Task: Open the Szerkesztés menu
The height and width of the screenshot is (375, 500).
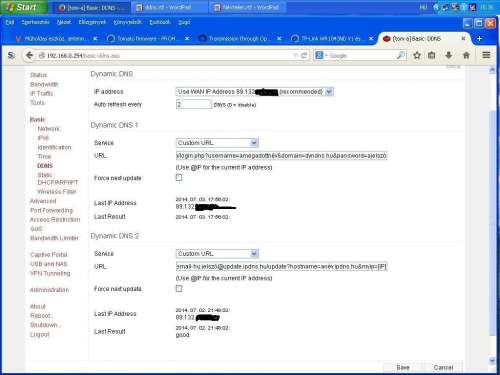Action: pos(35,22)
